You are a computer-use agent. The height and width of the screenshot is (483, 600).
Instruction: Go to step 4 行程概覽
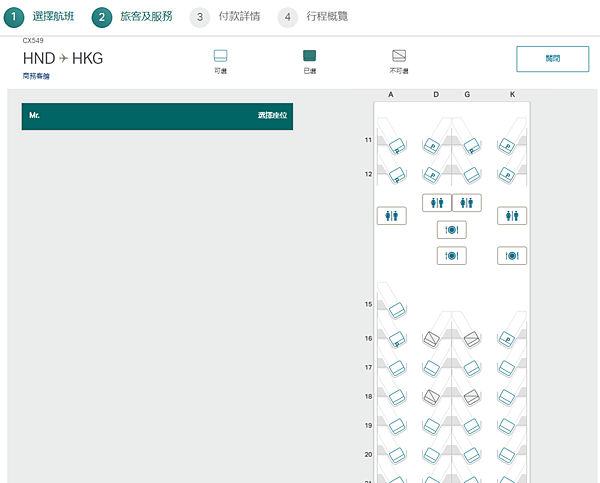pos(313,17)
